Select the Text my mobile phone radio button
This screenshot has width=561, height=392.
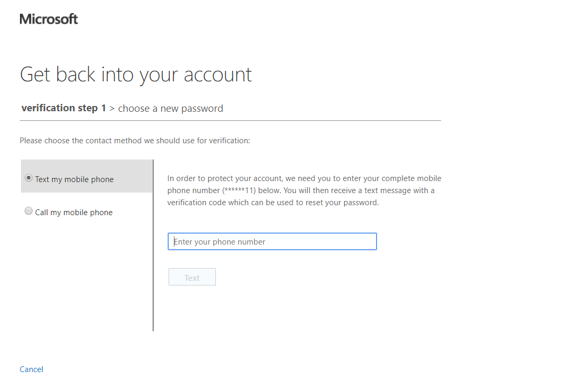click(x=28, y=178)
